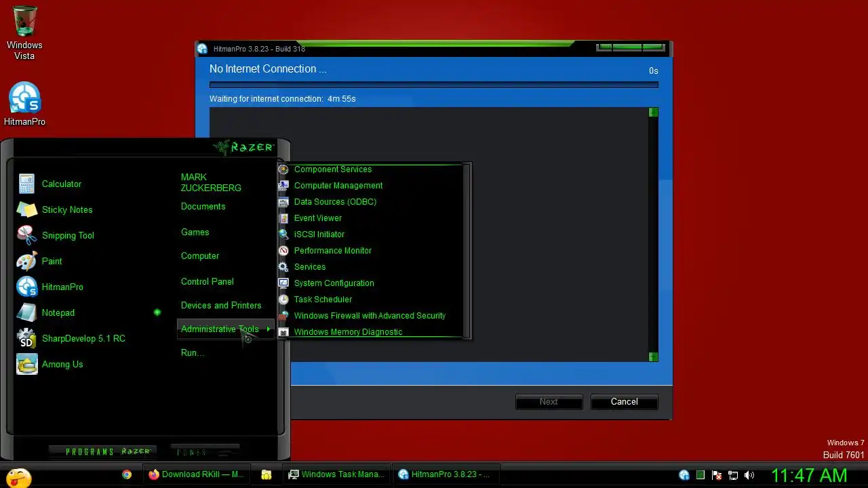Expand the Administrative Tools submenu
This screenshot has width=868, height=488.
(x=225, y=329)
